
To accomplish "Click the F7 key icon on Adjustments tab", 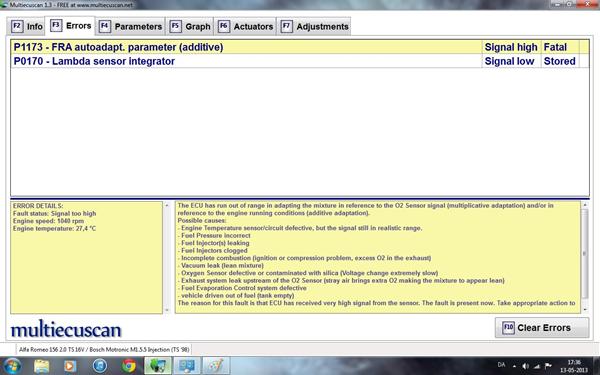I will [x=286, y=26].
